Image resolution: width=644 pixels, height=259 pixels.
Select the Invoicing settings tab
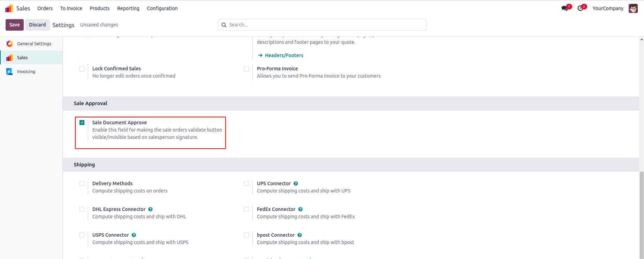click(x=26, y=71)
